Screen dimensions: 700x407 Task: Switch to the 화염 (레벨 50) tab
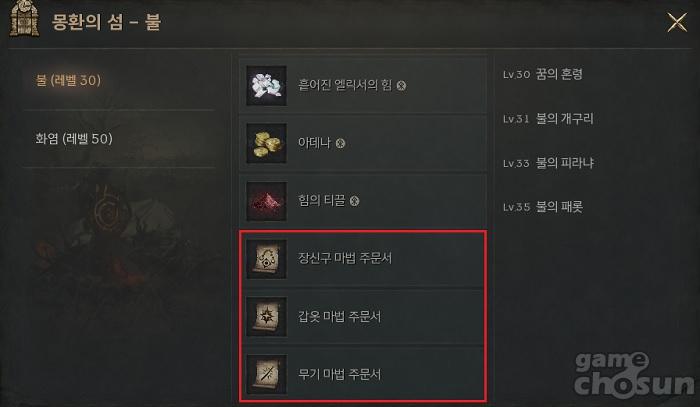click(74, 139)
